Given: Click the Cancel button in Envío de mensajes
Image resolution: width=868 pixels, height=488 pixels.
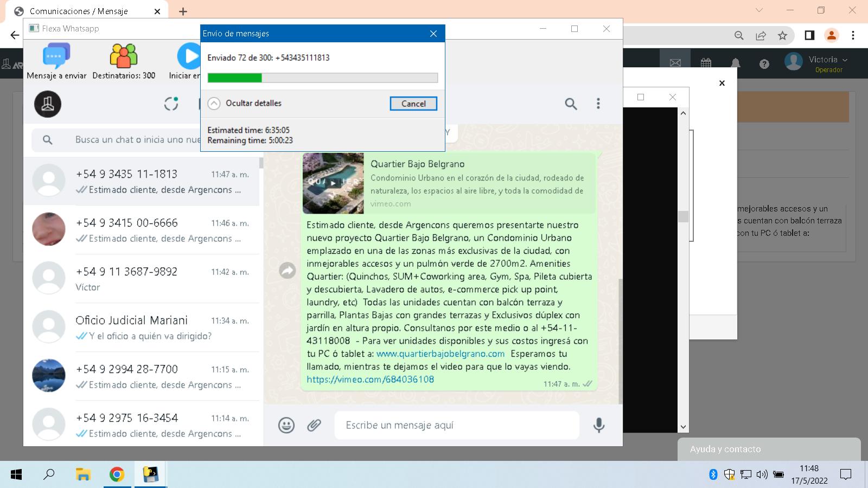Looking at the screenshot, I should coord(413,104).
